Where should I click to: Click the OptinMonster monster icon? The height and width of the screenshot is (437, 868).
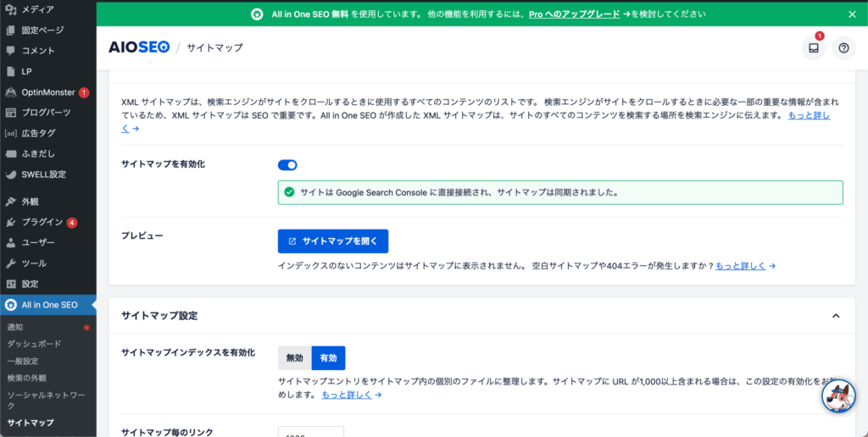click(x=10, y=91)
